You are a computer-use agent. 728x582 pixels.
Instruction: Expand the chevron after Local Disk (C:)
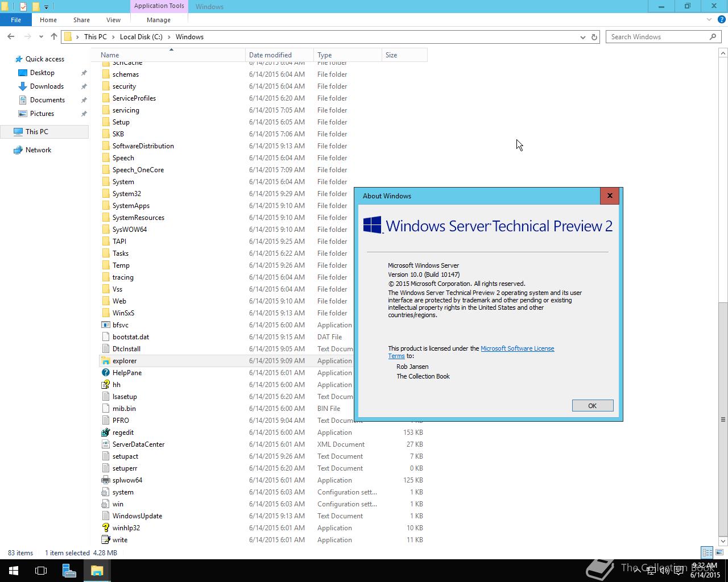[169, 37]
